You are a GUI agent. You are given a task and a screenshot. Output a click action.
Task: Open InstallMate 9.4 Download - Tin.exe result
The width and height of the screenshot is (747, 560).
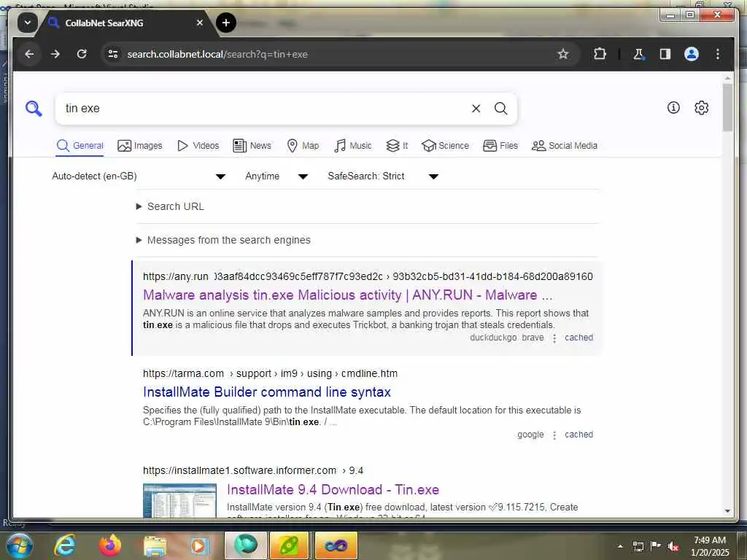pos(333,490)
